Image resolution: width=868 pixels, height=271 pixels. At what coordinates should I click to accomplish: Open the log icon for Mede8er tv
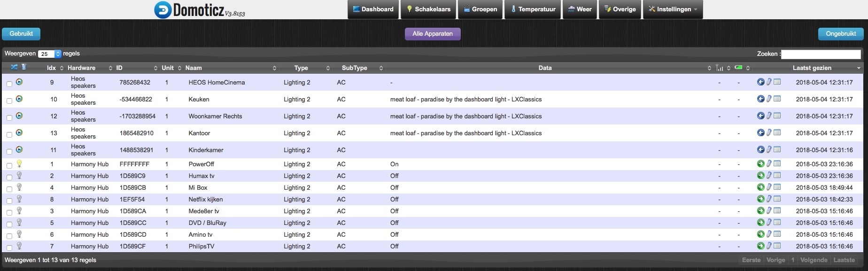777,210
